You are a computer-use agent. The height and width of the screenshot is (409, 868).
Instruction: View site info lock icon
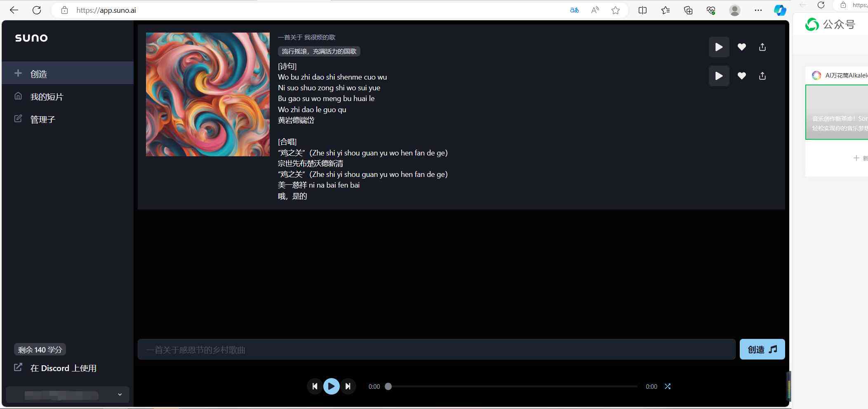pos(64,10)
